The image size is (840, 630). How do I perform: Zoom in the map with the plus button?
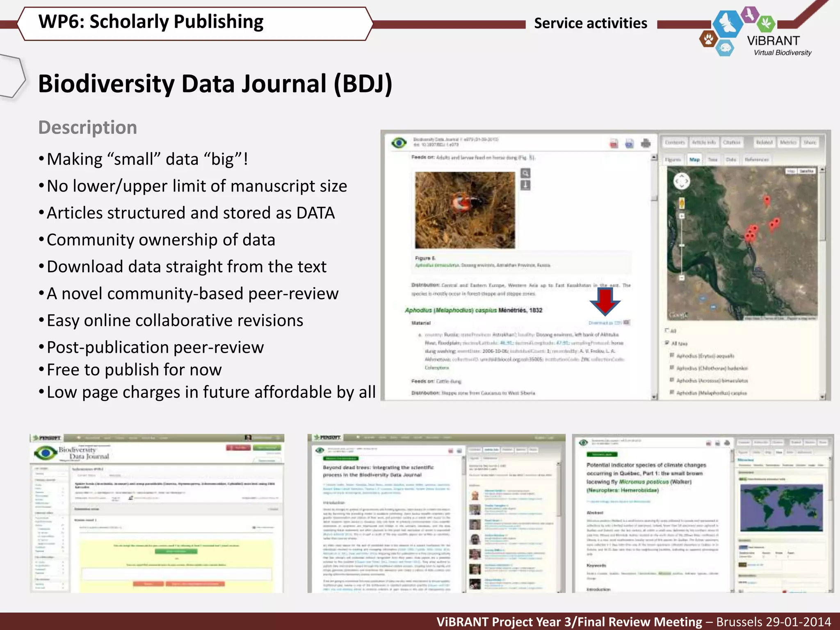tap(682, 216)
